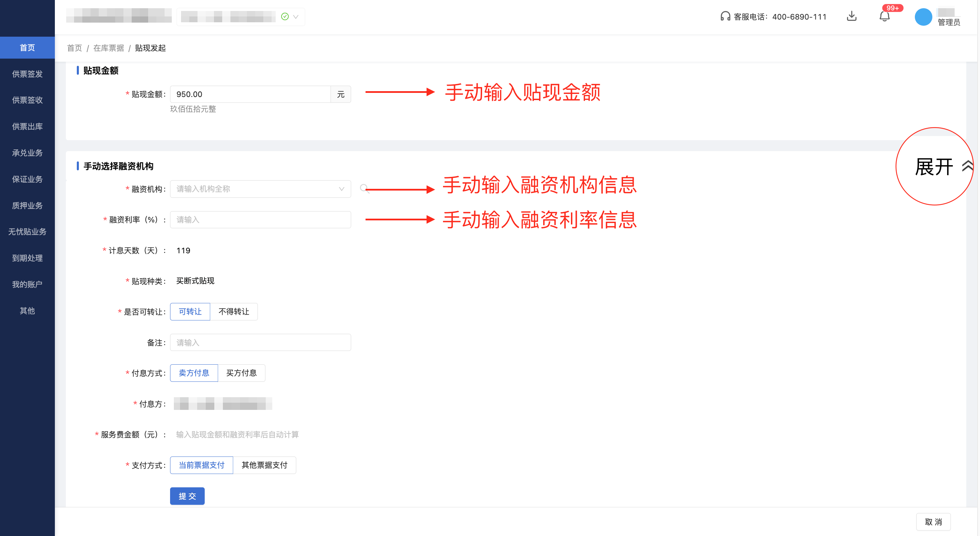The image size is (980, 536).
Task: Open 供票签收 sidebar menu
Action: pyautogui.click(x=27, y=100)
